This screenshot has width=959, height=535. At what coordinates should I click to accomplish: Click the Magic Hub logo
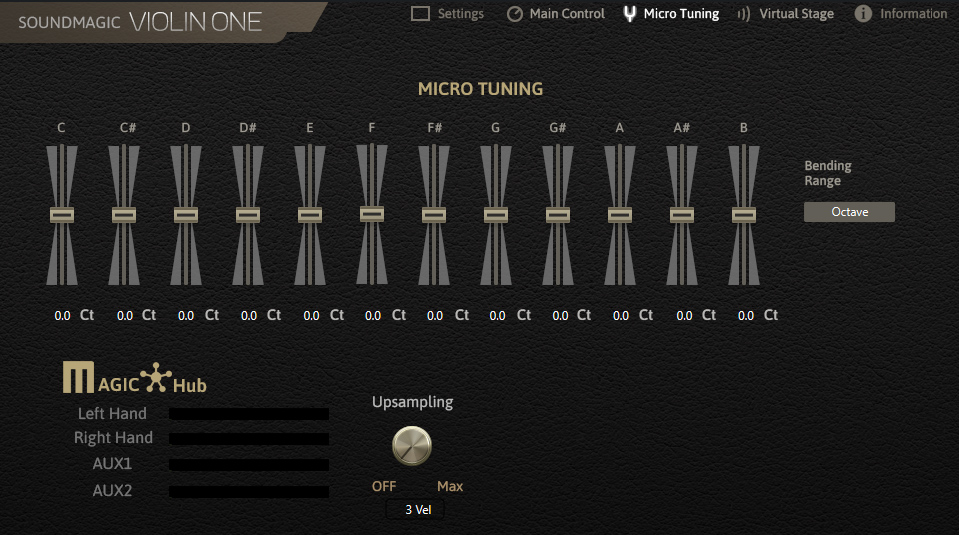(135, 379)
